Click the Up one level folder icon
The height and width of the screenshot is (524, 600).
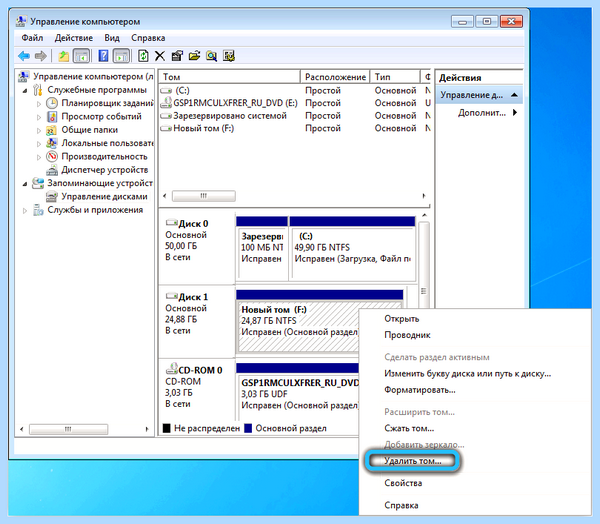[64, 56]
